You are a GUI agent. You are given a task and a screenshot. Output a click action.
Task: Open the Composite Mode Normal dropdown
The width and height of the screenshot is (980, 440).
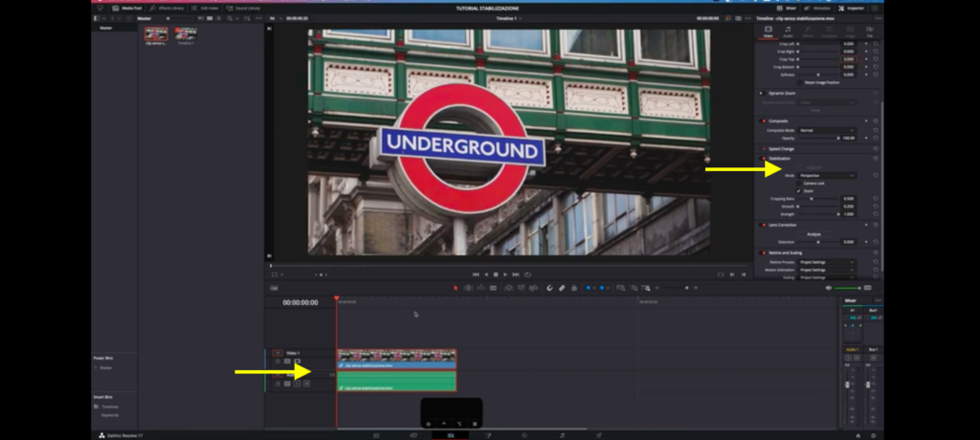pyautogui.click(x=827, y=131)
